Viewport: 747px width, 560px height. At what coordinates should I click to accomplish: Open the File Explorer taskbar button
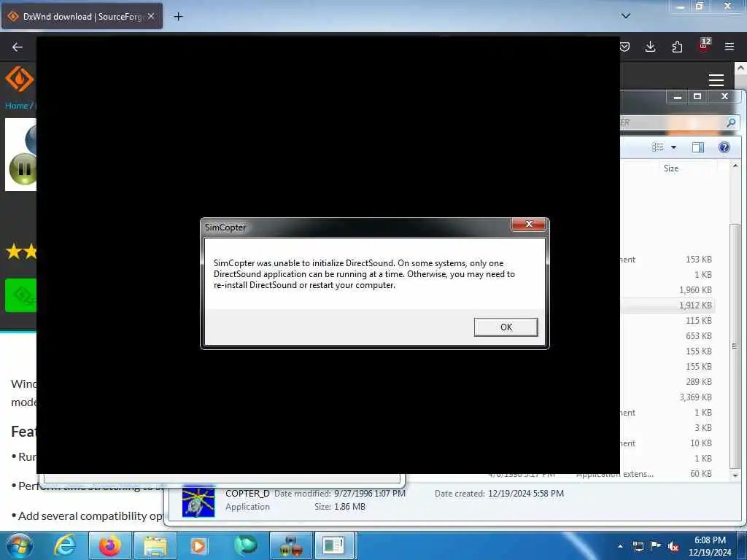click(155, 545)
